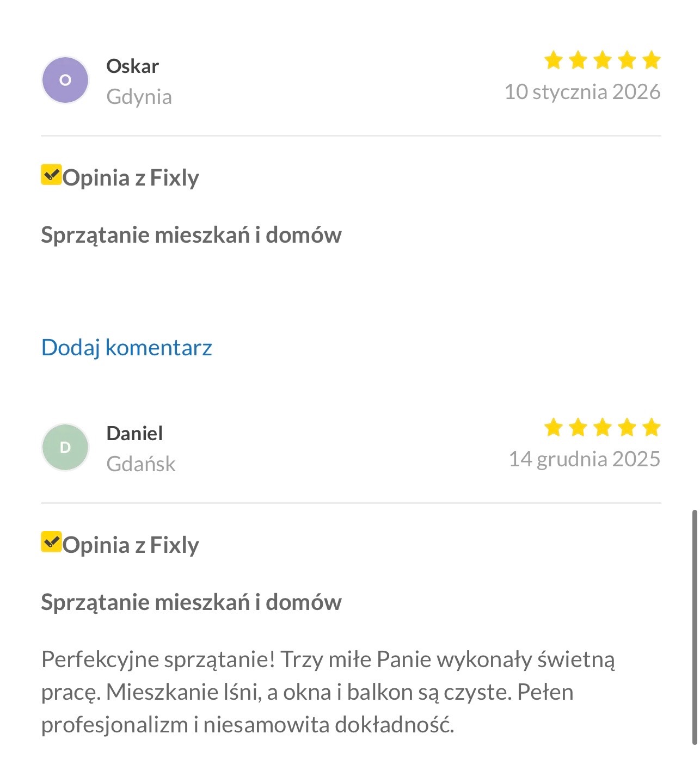Click Gdańsk below Daniel's name
This screenshot has height=777, width=700.
point(140,464)
